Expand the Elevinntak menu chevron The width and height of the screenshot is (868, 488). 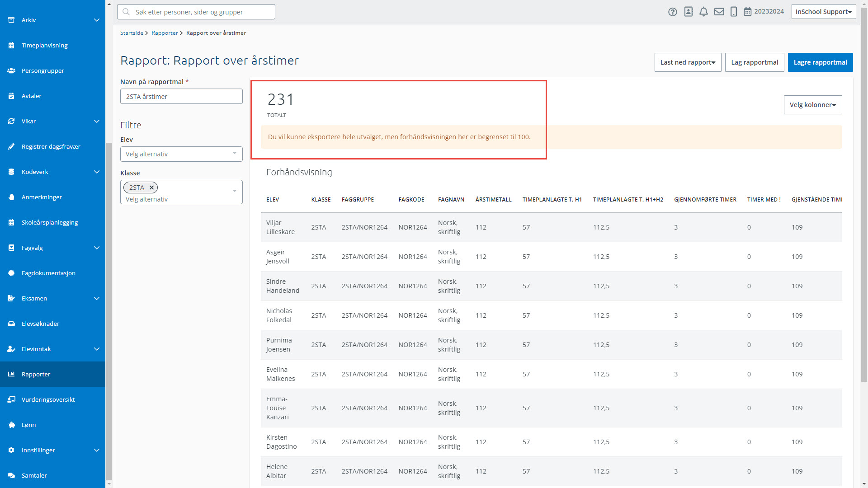(x=96, y=349)
